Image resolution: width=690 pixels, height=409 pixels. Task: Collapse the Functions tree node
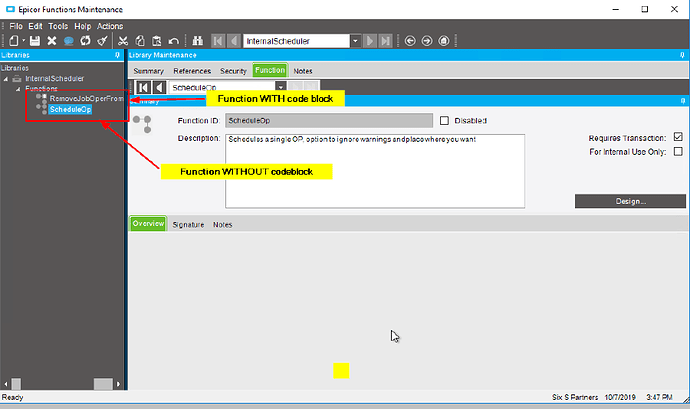pyautogui.click(x=18, y=89)
